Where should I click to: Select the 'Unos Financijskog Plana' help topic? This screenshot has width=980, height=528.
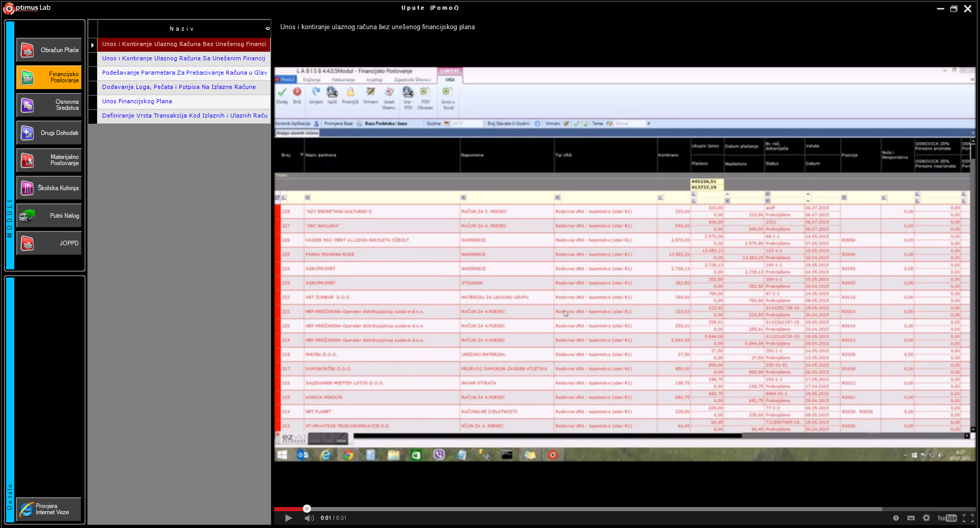(x=137, y=101)
